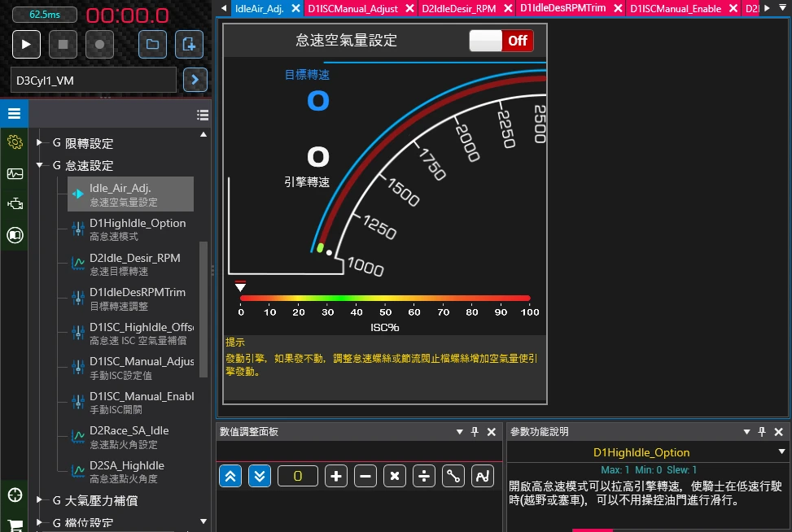Click the divide button in 數值調整面板
The height and width of the screenshot is (532, 792).
424,476
